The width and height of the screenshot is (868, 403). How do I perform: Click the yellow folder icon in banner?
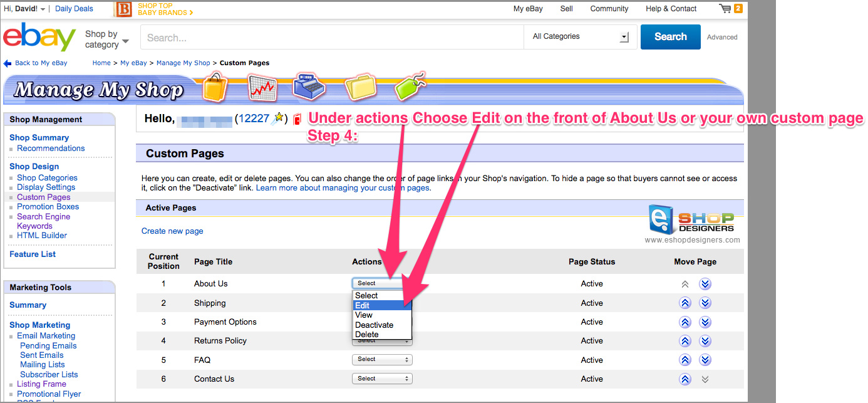(360, 87)
